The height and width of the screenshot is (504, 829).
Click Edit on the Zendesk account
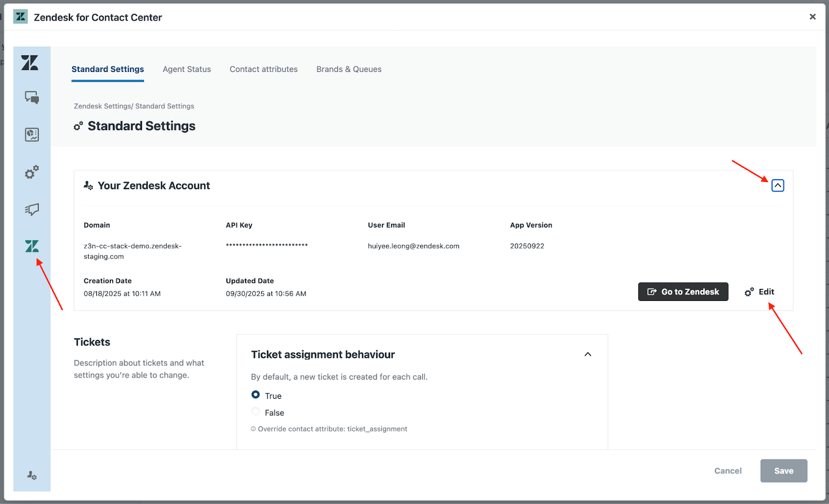click(x=760, y=292)
